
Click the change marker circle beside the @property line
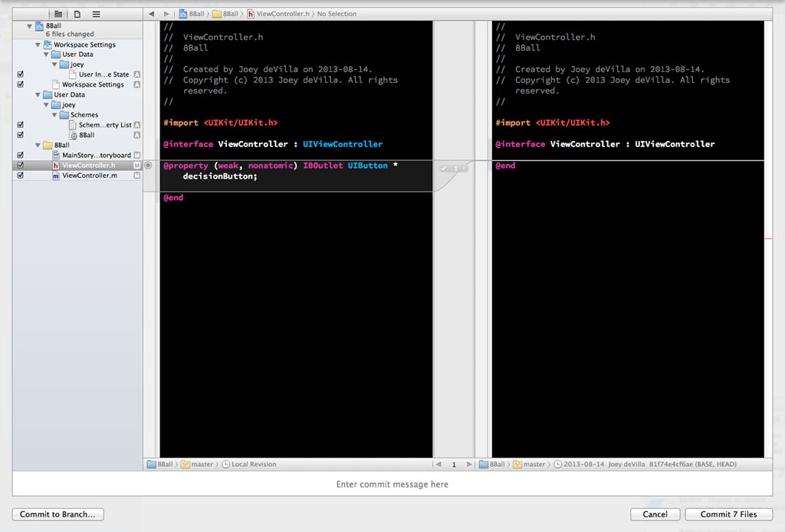coord(148,165)
